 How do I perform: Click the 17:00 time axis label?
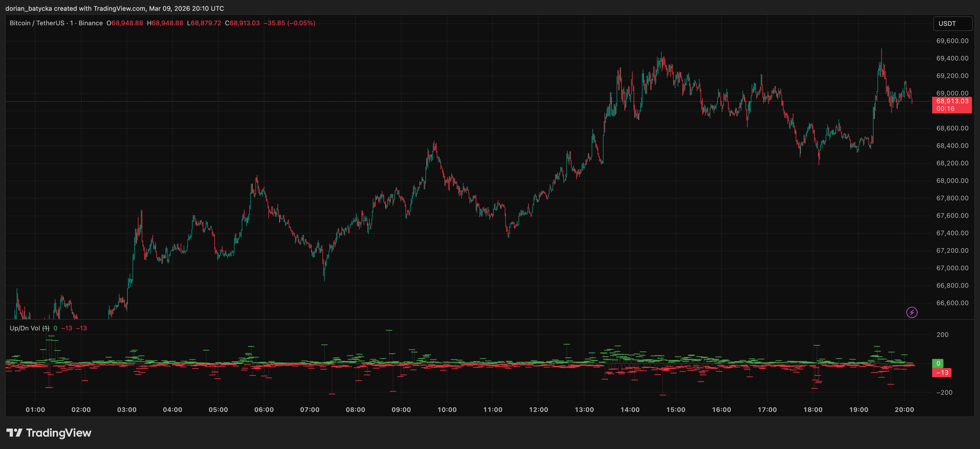pos(767,410)
